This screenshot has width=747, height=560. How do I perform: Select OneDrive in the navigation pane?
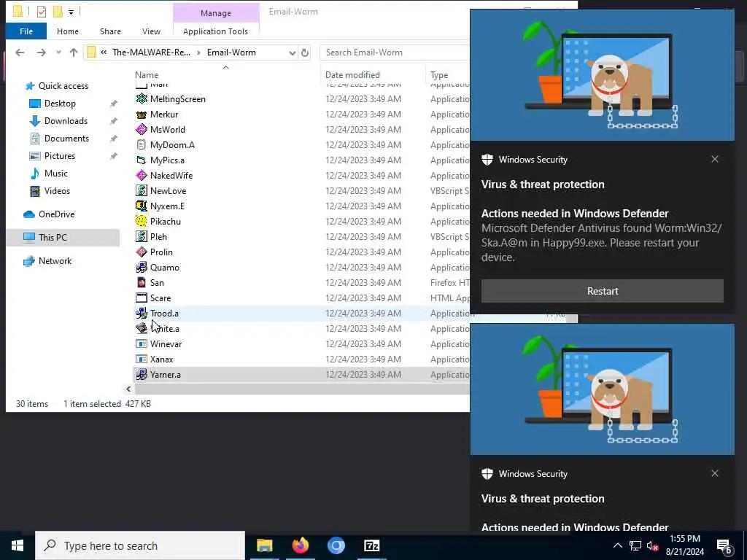click(x=56, y=214)
